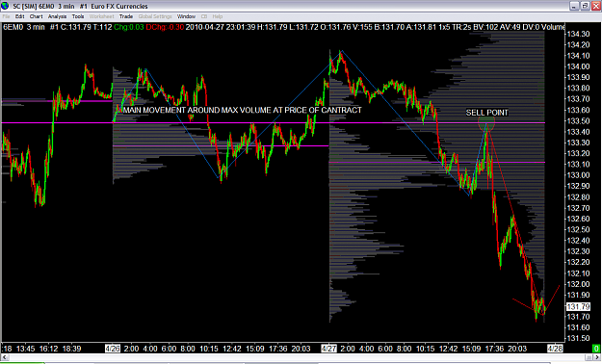This screenshot has height=364, width=602.
Task: Click the 131.50 price scale label
Action: pos(578,338)
